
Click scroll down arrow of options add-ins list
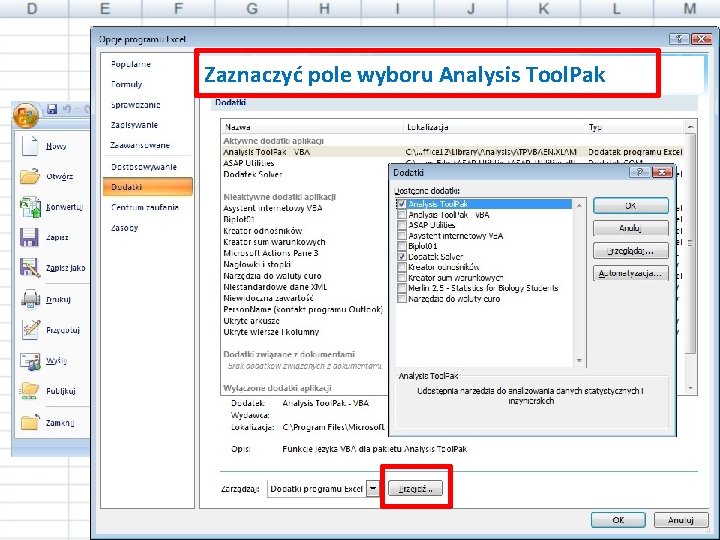[690, 388]
